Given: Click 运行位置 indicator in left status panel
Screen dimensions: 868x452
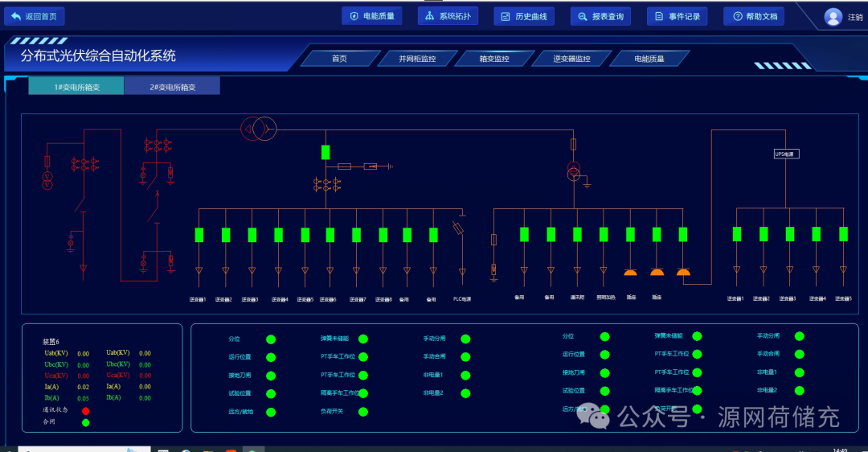Looking at the screenshot, I should (271, 358).
